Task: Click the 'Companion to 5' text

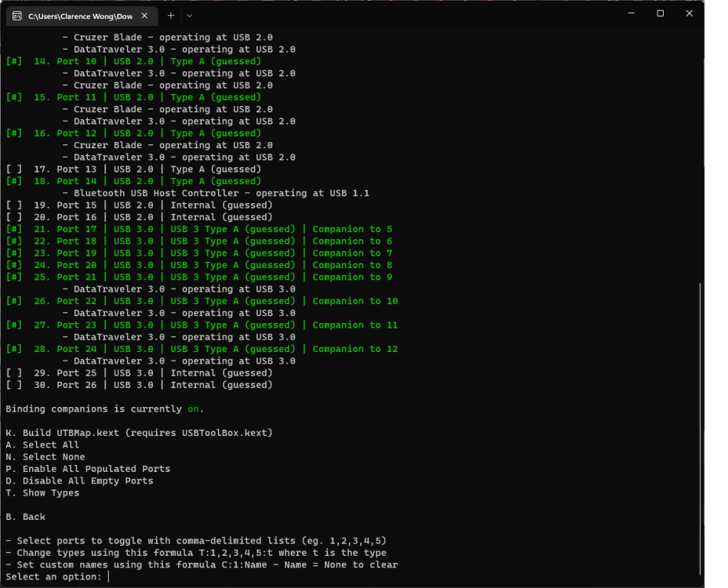Action: point(352,229)
